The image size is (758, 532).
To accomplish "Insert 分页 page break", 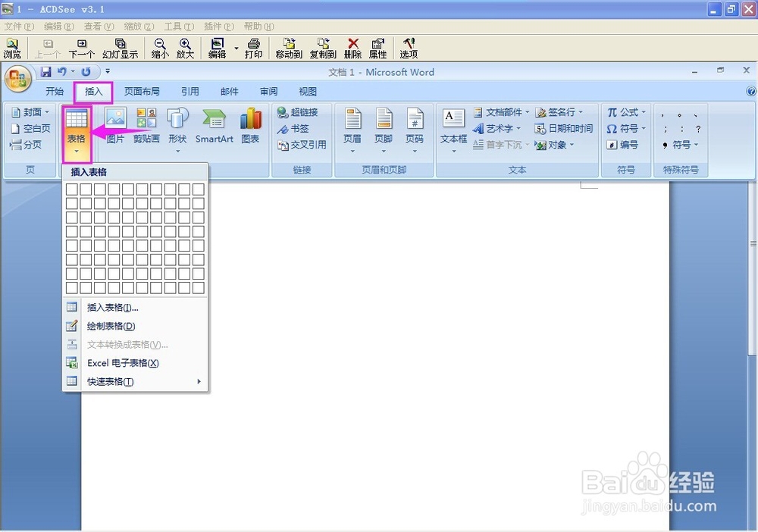I will 26,145.
